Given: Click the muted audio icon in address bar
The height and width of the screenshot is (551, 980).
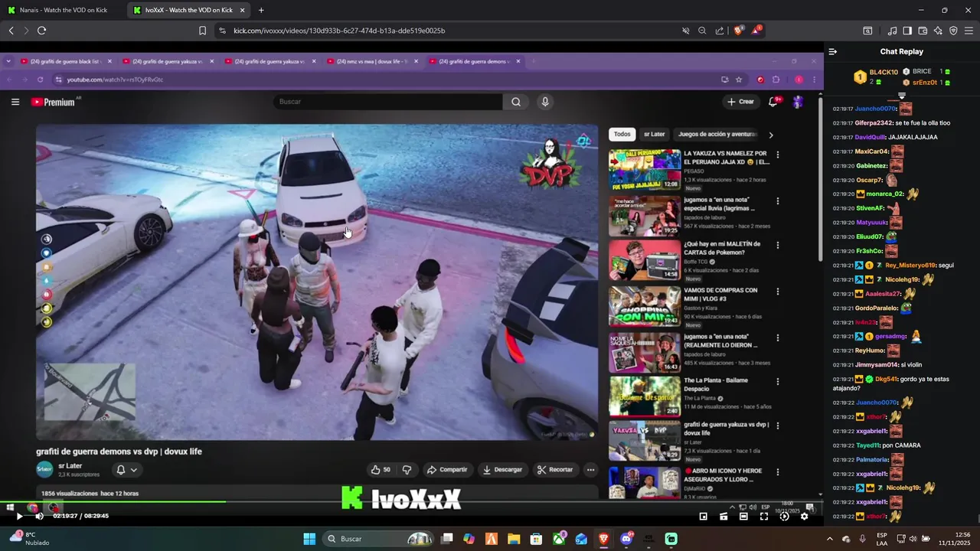Looking at the screenshot, I should [x=686, y=31].
